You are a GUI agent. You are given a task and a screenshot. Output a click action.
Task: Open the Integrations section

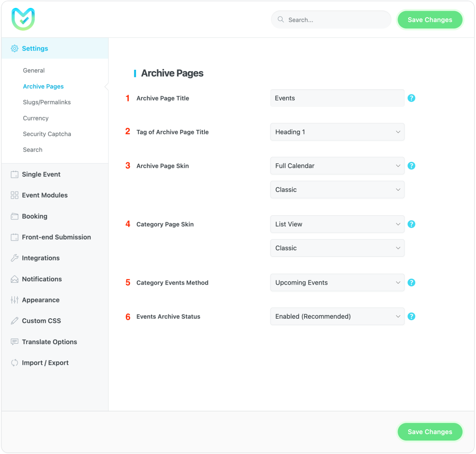[40, 258]
